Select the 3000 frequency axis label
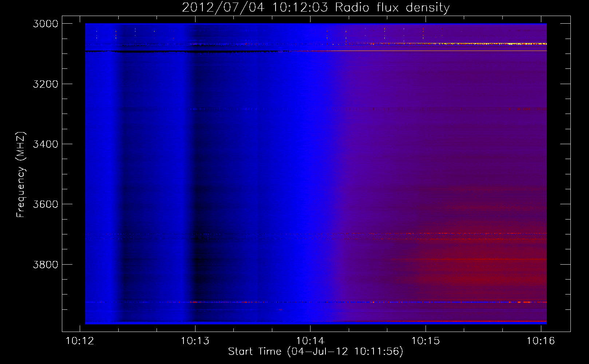The width and height of the screenshot is (589, 364). coord(46,24)
